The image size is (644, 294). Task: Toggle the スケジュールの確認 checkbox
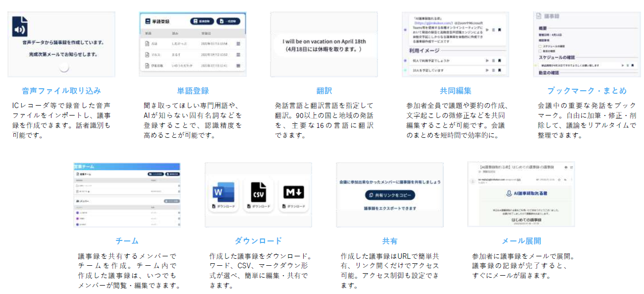pyautogui.click(x=540, y=46)
